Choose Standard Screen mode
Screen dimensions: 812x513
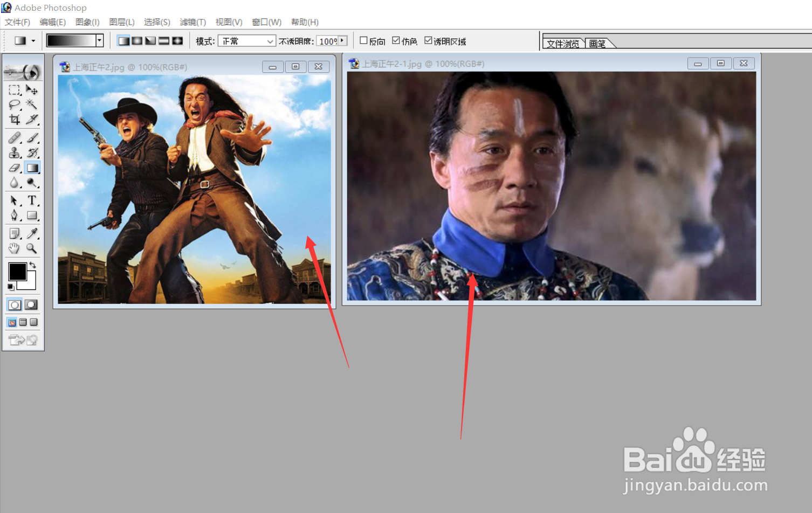pos(12,322)
